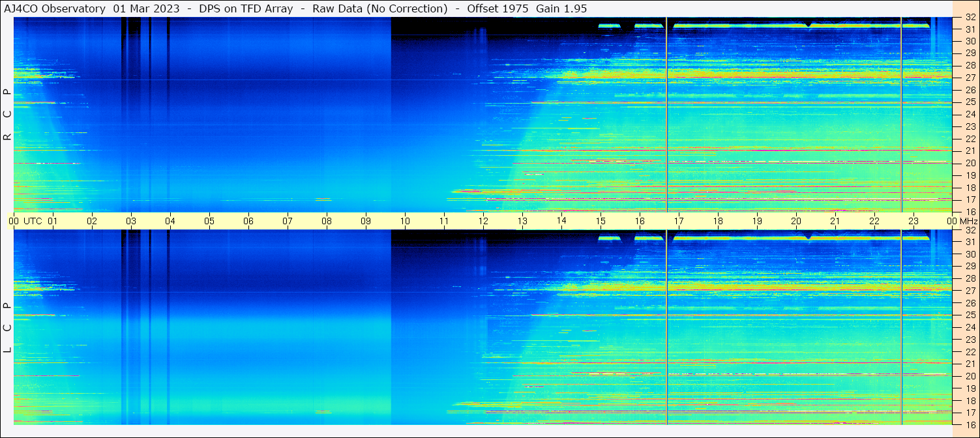Click the 07 hour tick label
The image size is (980, 438).
coord(288,221)
